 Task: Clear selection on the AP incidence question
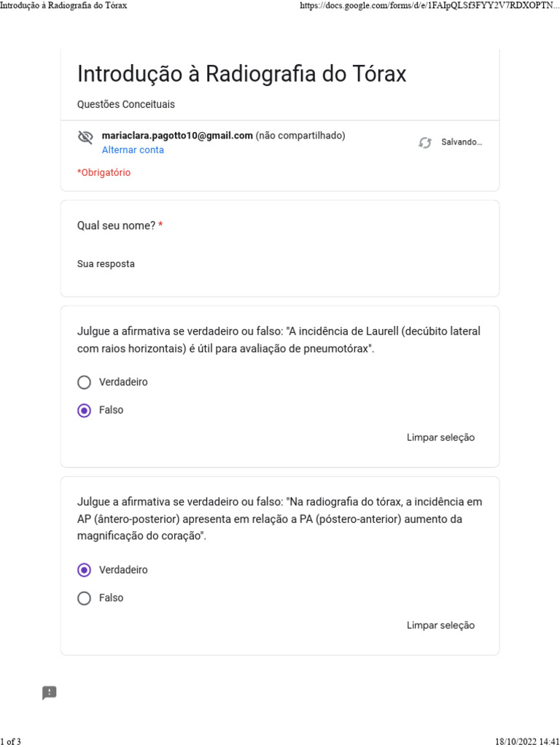point(440,625)
